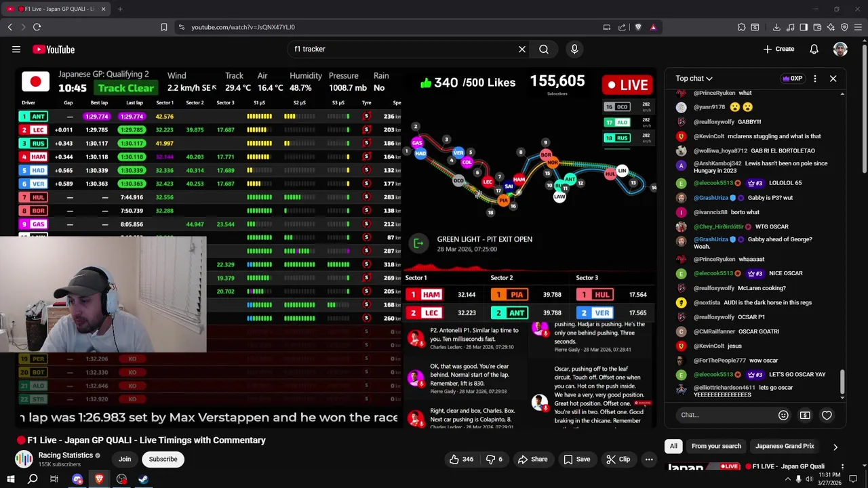The image size is (868, 488).
Task: Close the live chat panel
Action: click(x=833, y=79)
